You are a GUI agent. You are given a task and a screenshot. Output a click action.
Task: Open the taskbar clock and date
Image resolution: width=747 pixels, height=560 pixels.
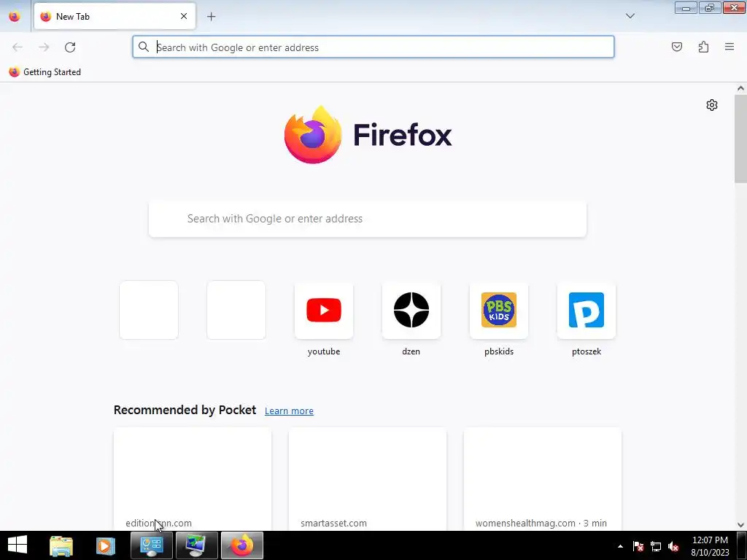click(x=710, y=546)
